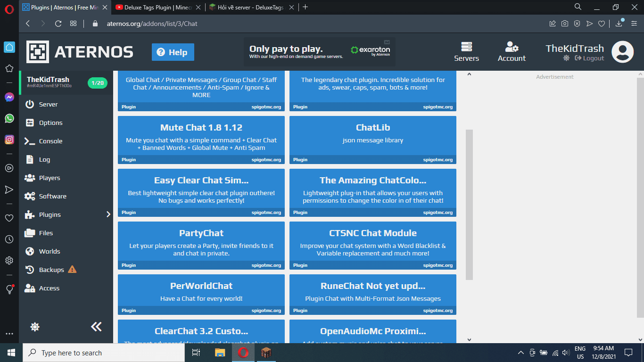Open the Speed Dial start page icon

pyautogui.click(x=73, y=24)
